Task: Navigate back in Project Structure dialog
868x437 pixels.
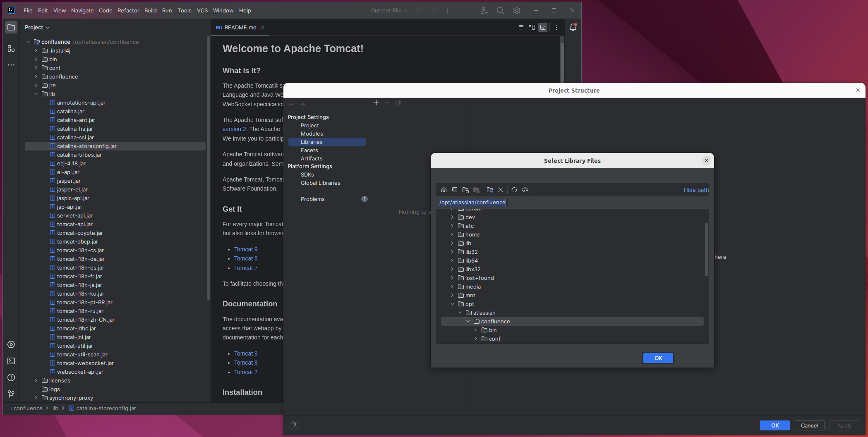Action: pyautogui.click(x=292, y=105)
